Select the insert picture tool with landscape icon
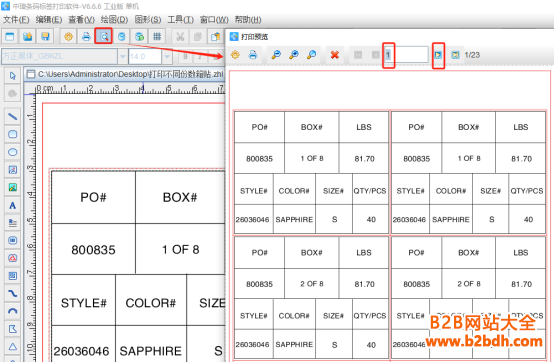The image size is (554, 363). pyautogui.click(x=12, y=187)
